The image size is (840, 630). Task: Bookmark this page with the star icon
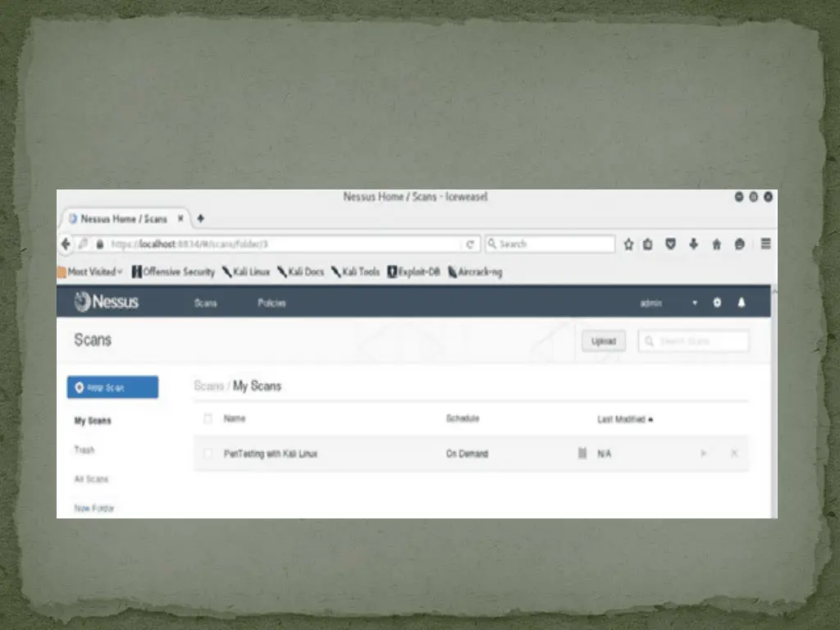pos(628,244)
